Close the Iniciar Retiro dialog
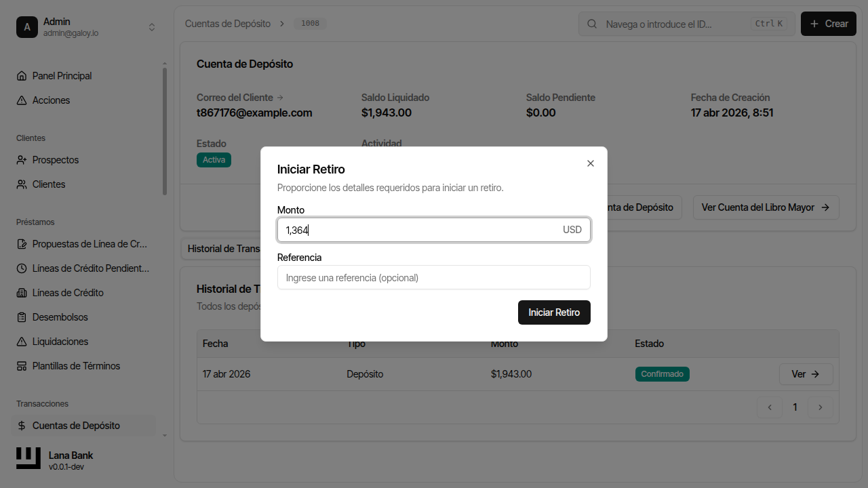 [591, 163]
